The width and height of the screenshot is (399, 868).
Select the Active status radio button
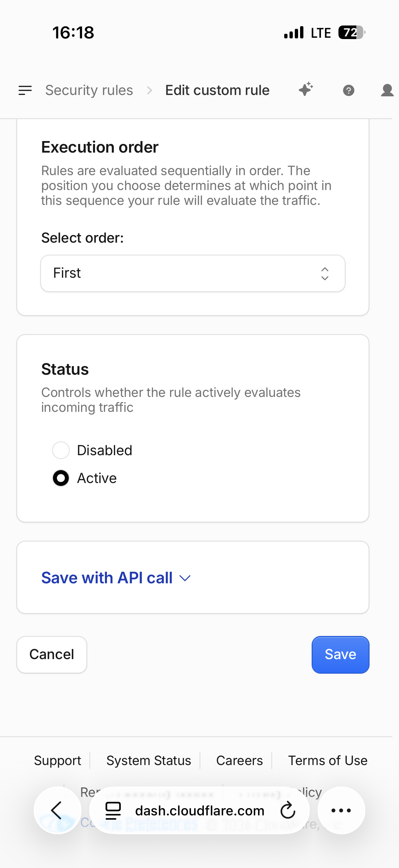click(x=61, y=478)
